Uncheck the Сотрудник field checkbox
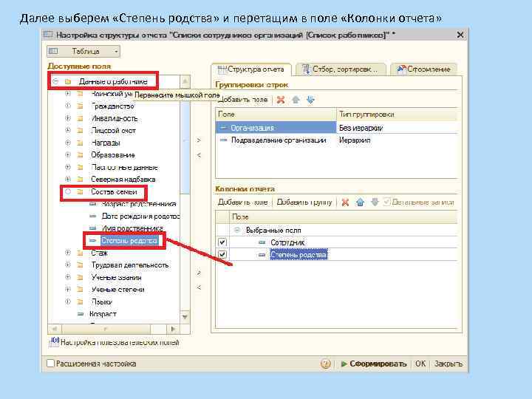This screenshot has width=532, height=399. [222, 242]
